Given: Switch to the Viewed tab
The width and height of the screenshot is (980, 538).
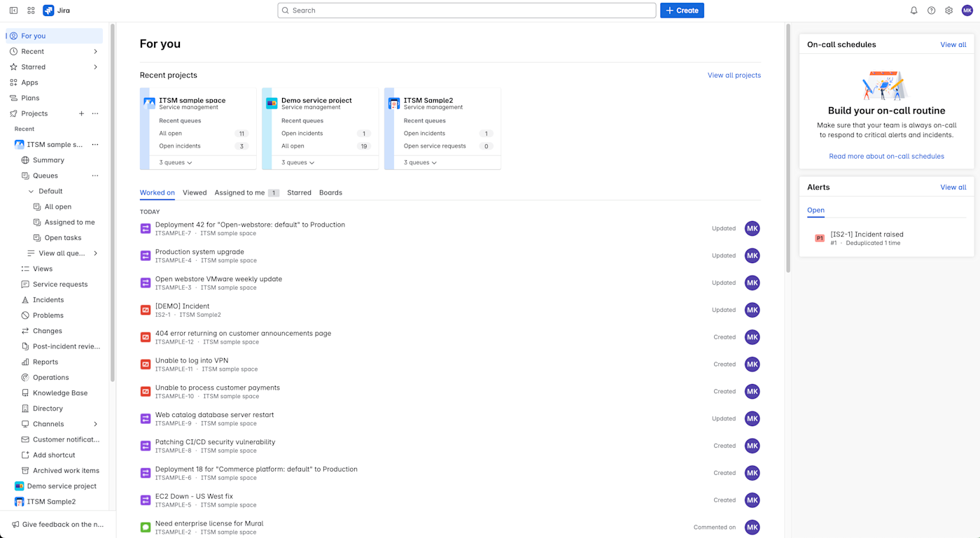Looking at the screenshot, I should pos(195,192).
